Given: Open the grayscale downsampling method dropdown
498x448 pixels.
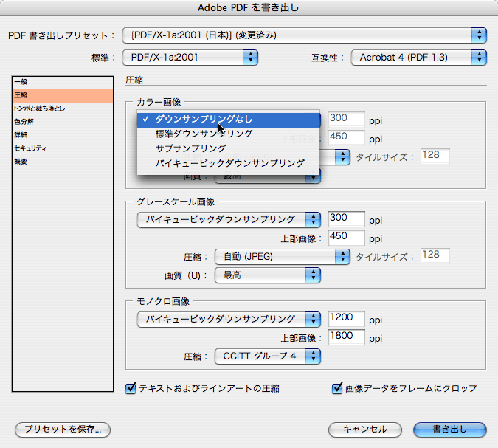Looking at the screenshot, I should (229, 220).
